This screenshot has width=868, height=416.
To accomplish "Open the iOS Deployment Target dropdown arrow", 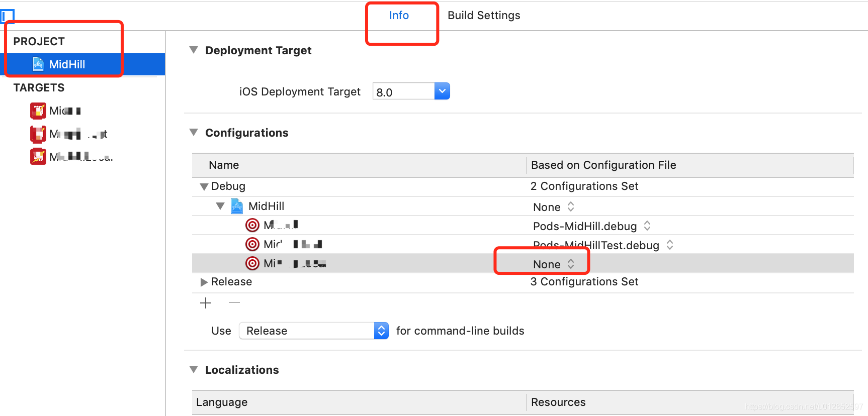I will coord(442,91).
